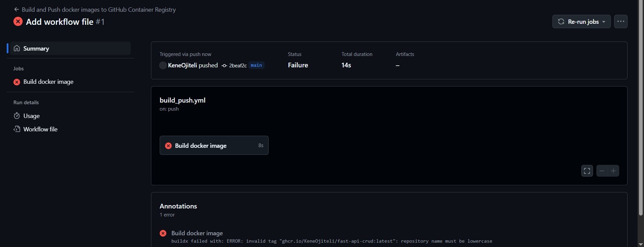
Task: Click the failed status icon in Jobs sidebar
Action: [17, 82]
